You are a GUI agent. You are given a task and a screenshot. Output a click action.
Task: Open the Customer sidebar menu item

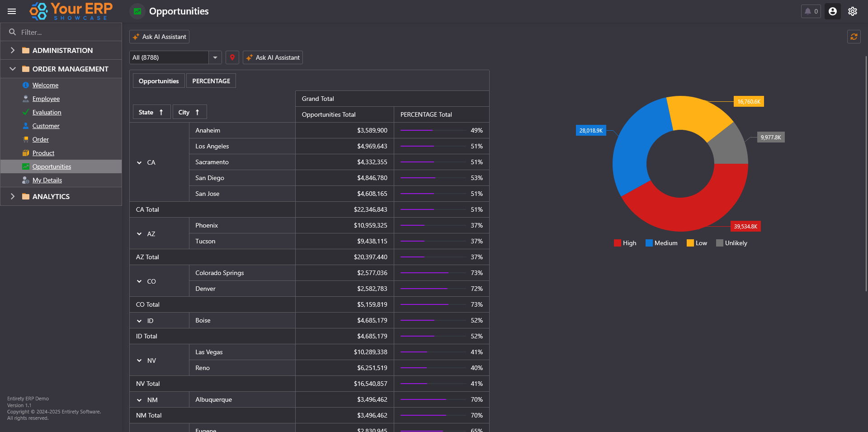click(46, 126)
